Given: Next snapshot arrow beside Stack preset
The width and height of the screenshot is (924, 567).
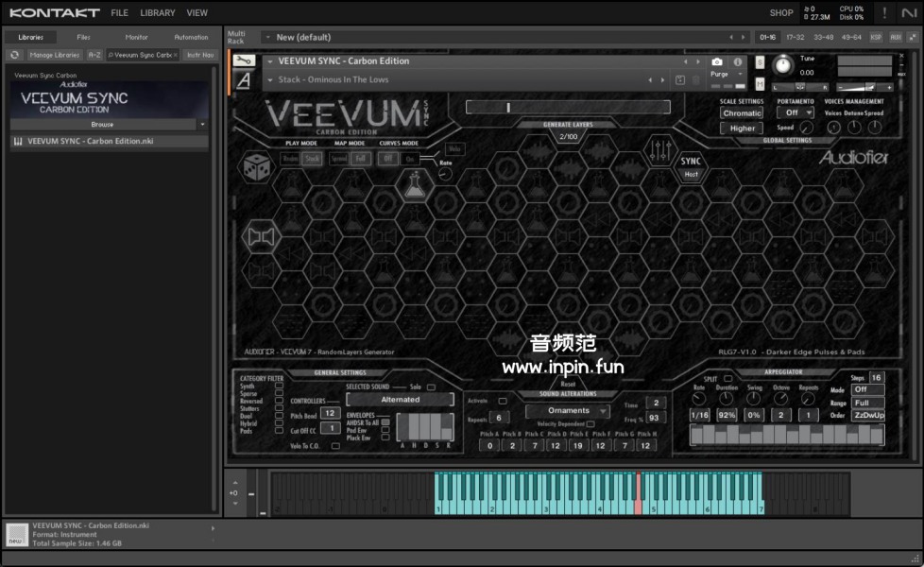Looking at the screenshot, I should pos(662,80).
